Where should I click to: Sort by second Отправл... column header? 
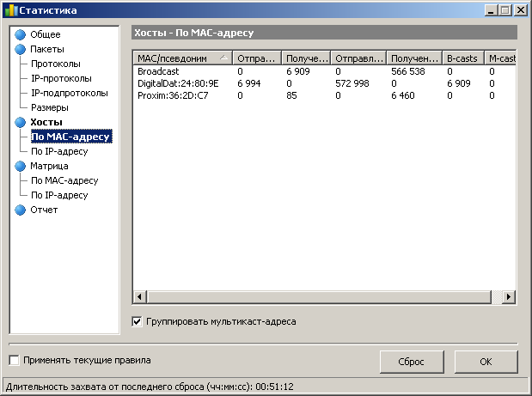click(358, 58)
